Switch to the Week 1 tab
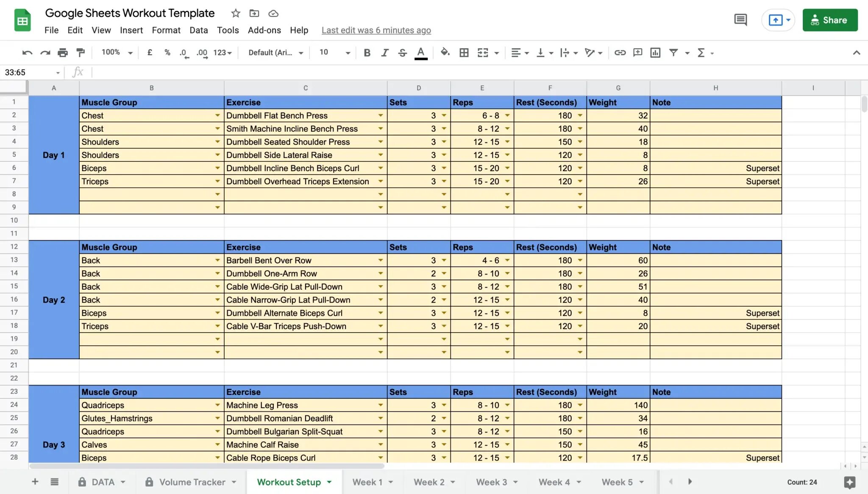Screen dimensions: 868x494 (367, 482)
